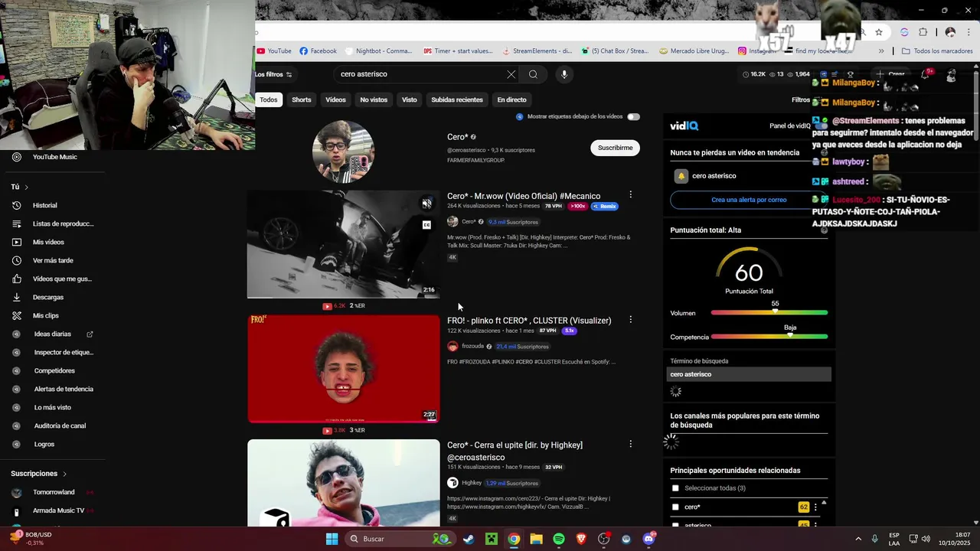Screen dimensions: 980x551
Task: Select the Subidas recientes filter chip
Action: 457,99
